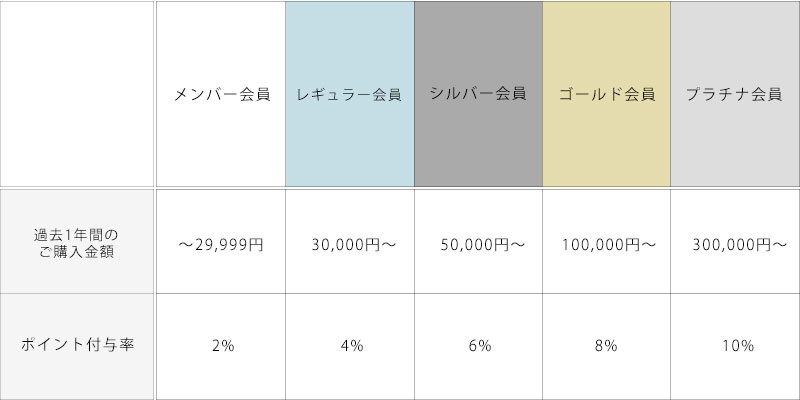Viewport: 800px width, 400px height.
Task: Select the シルバー会員 gray header
Action: 478,95
